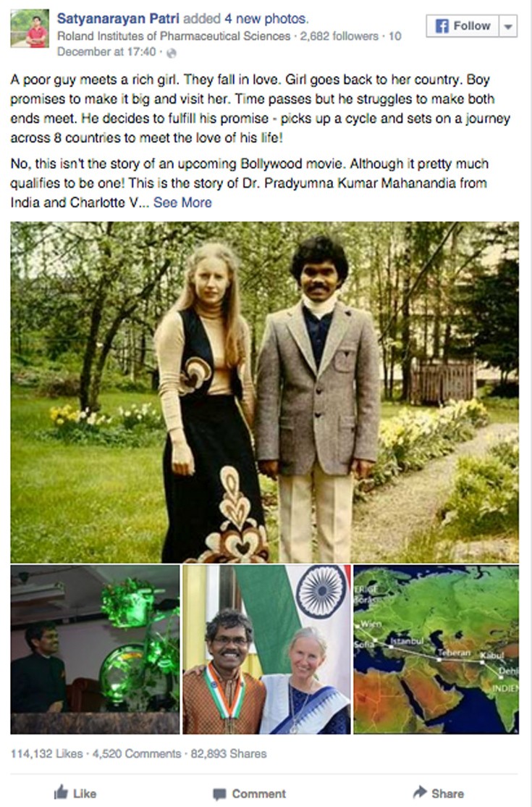Click the globe privacy icon near timestamp
This screenshot has width=532, height=807.
172,52
